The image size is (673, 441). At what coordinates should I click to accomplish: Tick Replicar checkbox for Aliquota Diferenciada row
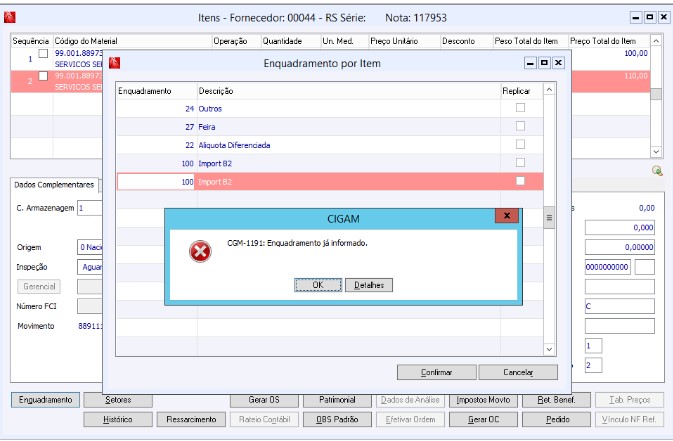pyautogui.click(x=520, y=144)
